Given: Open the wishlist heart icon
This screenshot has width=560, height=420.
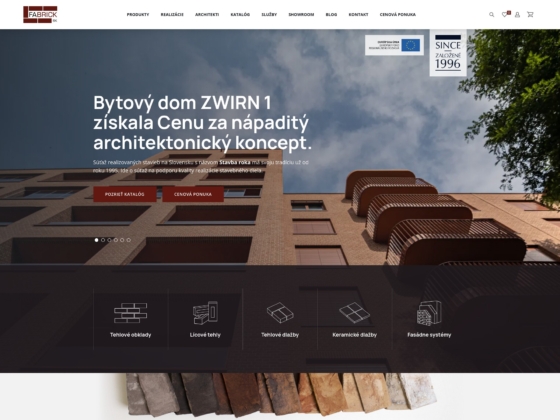Looking at the screenshot, I should tap(504, 15).
